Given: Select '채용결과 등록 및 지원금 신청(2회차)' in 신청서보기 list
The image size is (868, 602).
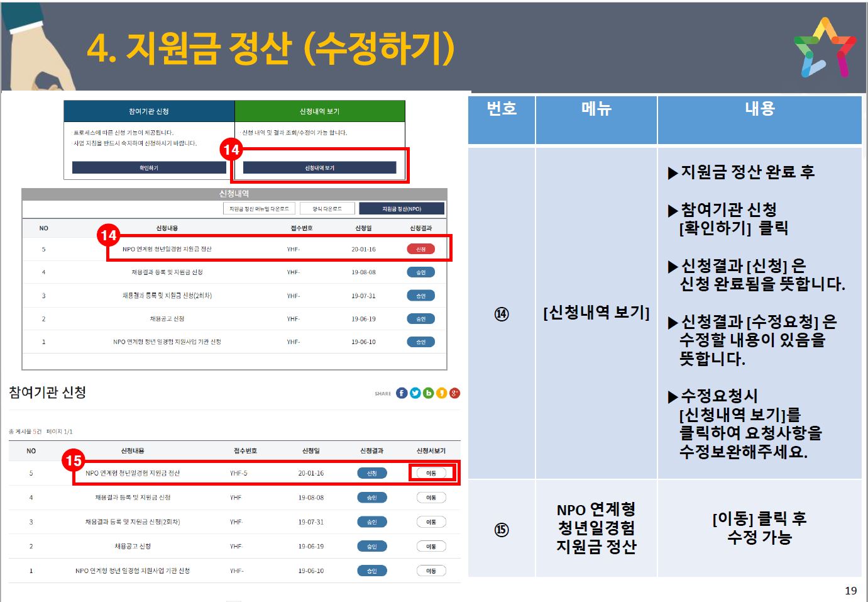Looking at the screenshot, I should coord(133,522).
